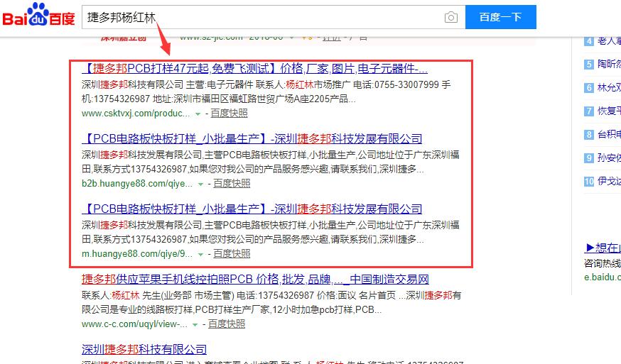Click the rank 9 hot-search badge
Screen dimensions: 621x364
[589, 158]
